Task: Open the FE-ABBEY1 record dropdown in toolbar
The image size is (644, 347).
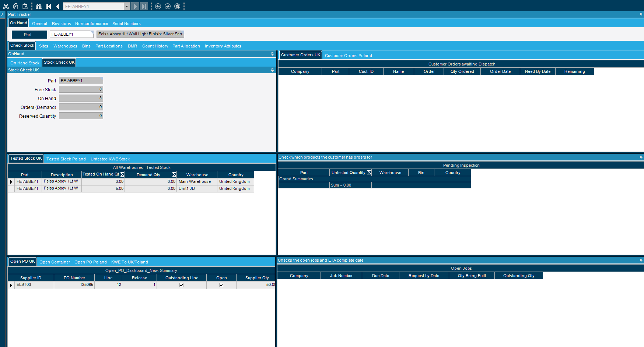Action: (x=127, y=6)
